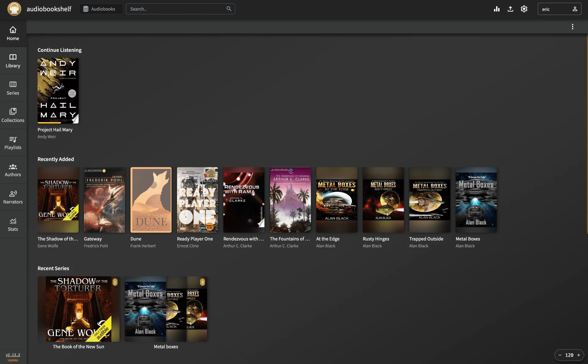Open Project Hail Mary to continue listening
The height and width of the screenshot is (364, 588).
tap(58, 91)
